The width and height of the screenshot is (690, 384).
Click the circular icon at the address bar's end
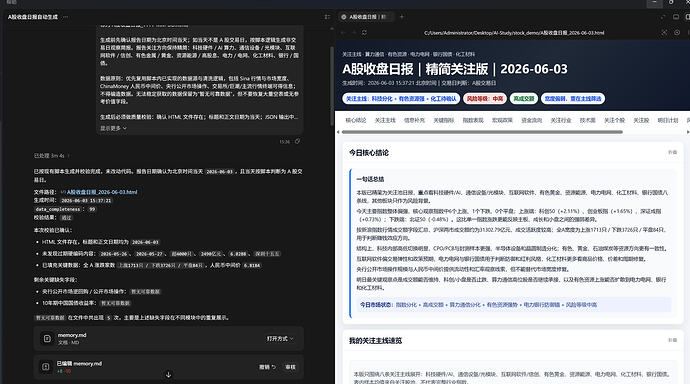677,33
